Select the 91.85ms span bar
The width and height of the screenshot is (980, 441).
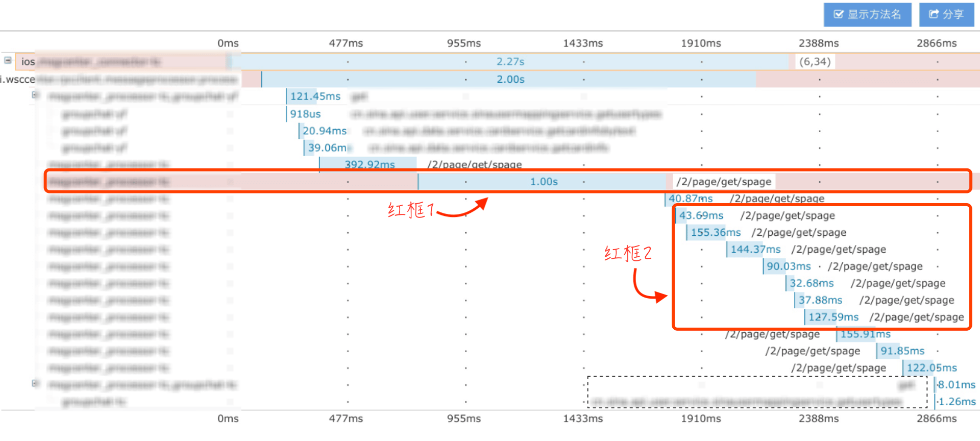[x=901, y=351]
